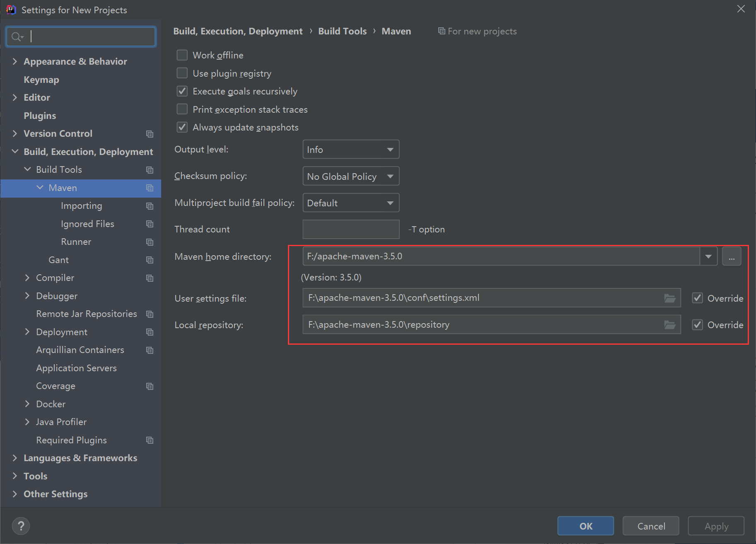Click the project-level icon beside Importing

coord(150,206)
